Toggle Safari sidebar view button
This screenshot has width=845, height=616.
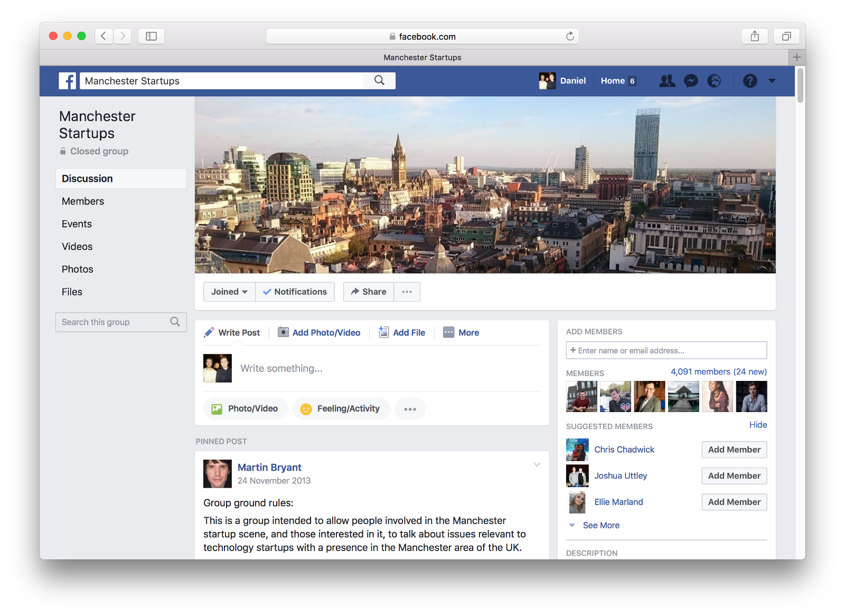[x=151, y=36]
